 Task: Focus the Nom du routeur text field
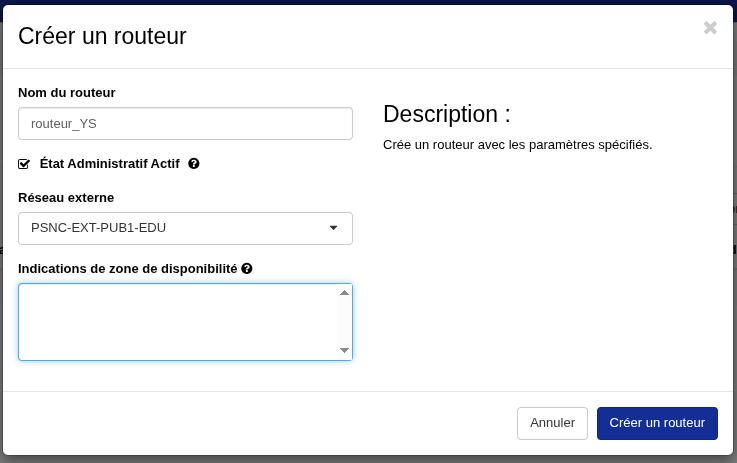tap(185, 124)
